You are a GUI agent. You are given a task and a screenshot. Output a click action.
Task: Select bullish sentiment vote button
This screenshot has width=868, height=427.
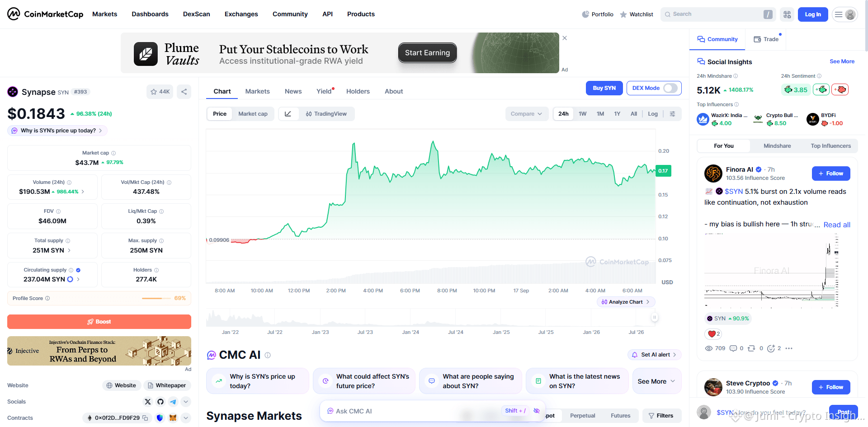click(821, 89)
